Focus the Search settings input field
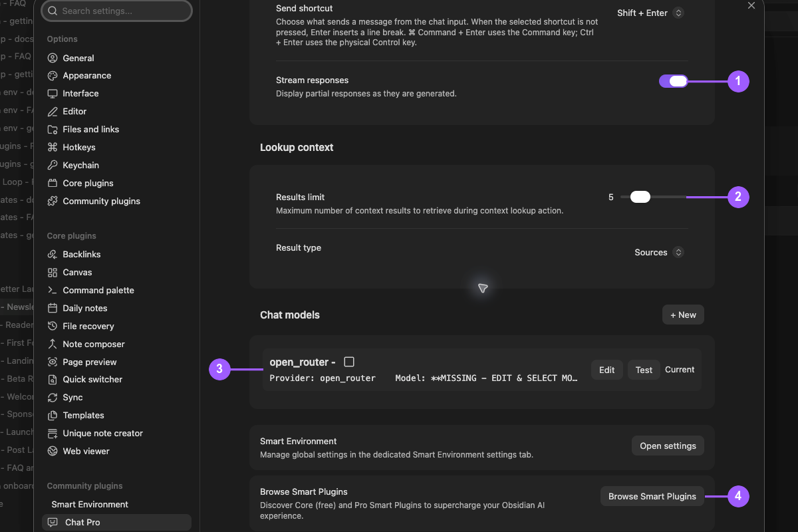 pos(117,11)
